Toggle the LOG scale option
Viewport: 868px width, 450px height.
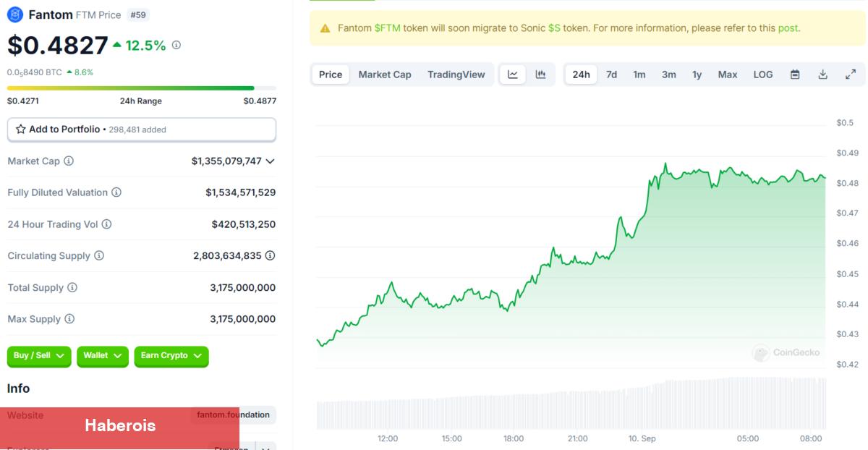click(x=763, y=75)
